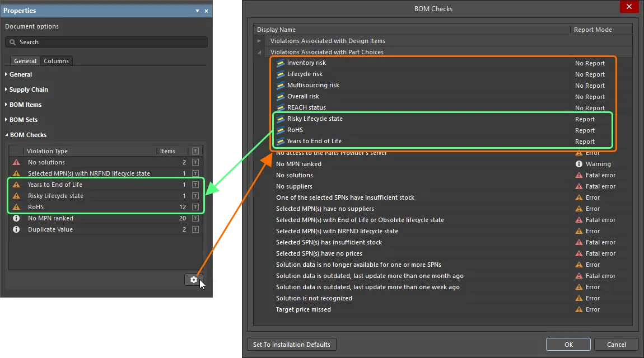Select the General tab

(25, 61)
